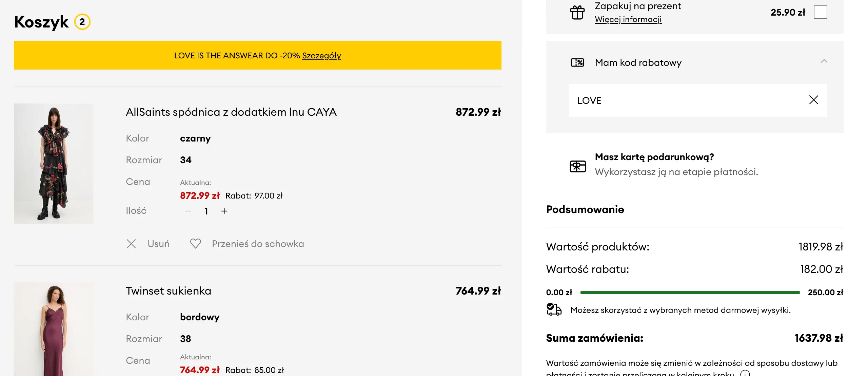The width and height of the screenshot is (868, 376).
Task: Click the gift box icon
Action: pyautogui.click(x=577, y=13)
